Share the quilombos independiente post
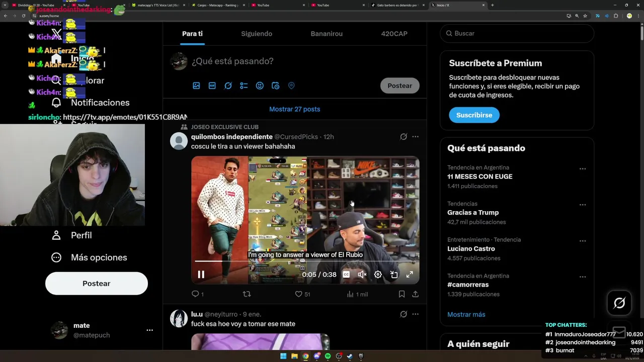The width and height of the screenshot is (644, 362). pyautogui.click(x=415, y=294)
